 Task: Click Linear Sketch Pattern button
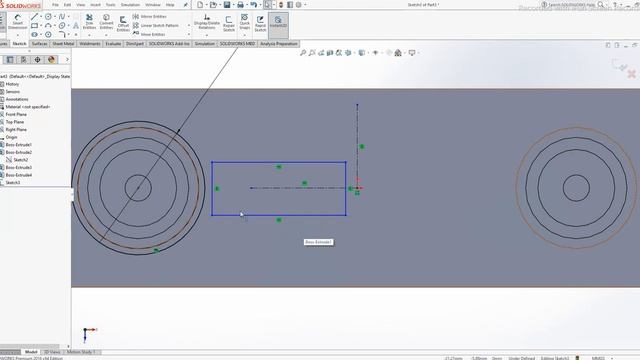pos(156,25)
